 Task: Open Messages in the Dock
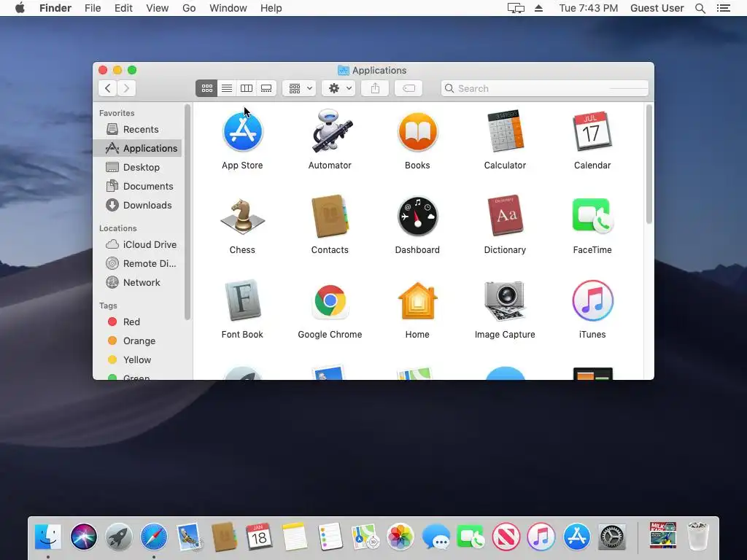436,537
